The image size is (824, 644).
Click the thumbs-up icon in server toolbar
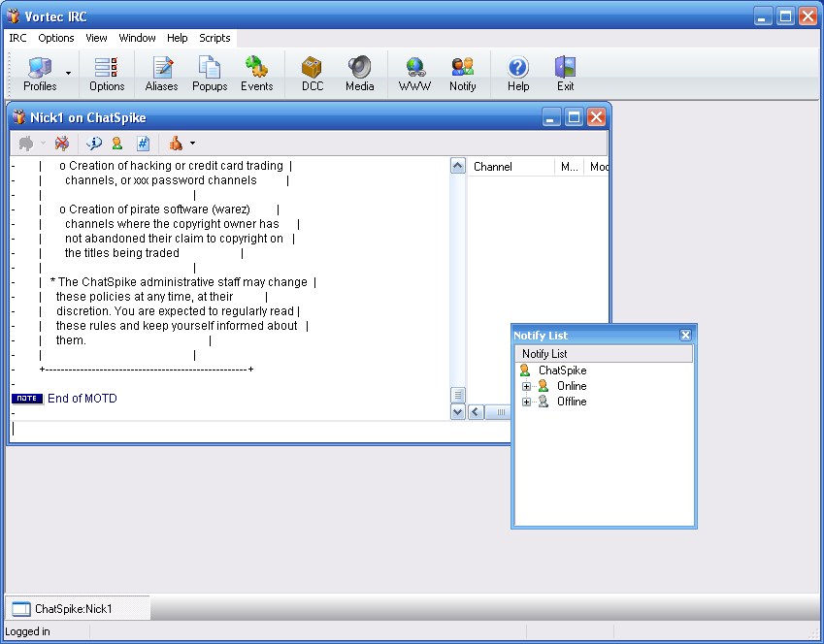176,143
